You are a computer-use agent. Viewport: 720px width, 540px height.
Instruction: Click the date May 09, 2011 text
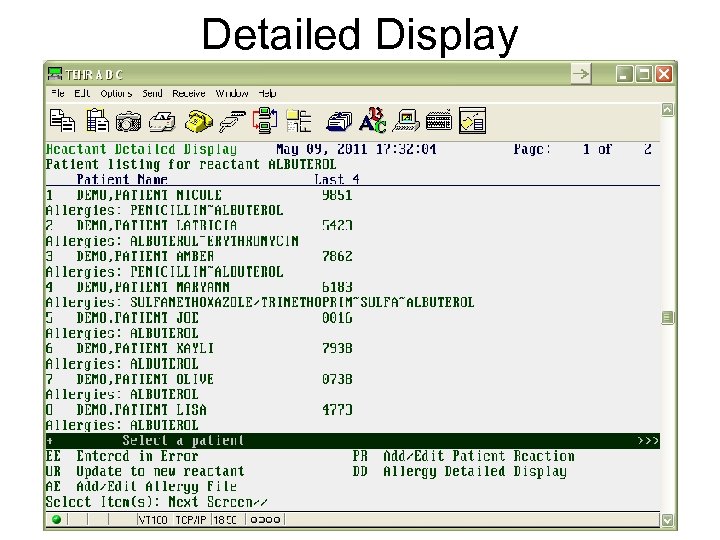click(x=321, y=149)
